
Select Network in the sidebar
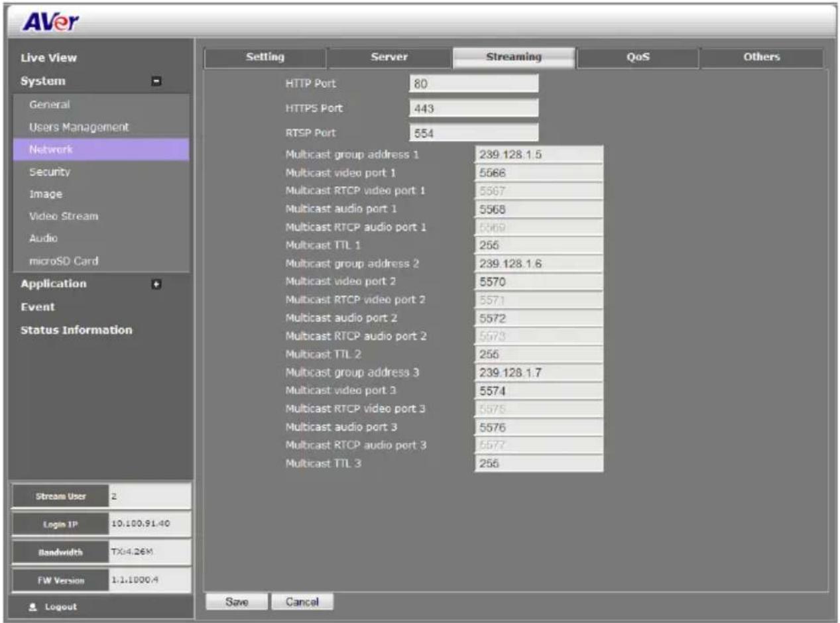[x=101, y=150]
